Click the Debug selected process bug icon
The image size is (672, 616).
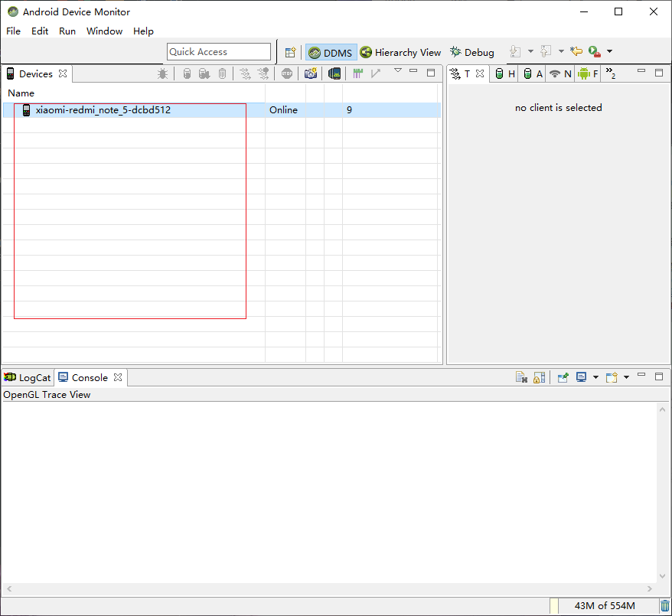pyautogui.click(x=162, y=73)
